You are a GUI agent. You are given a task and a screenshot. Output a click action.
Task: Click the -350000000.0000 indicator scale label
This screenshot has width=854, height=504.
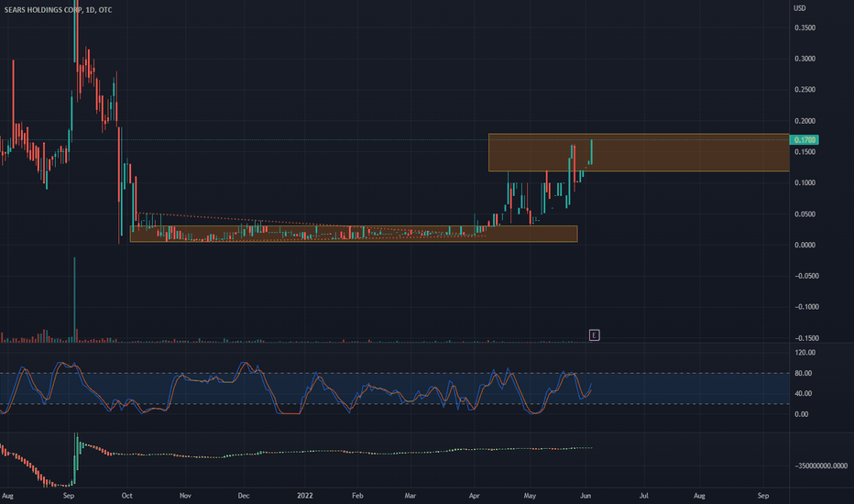pos(821,466)
